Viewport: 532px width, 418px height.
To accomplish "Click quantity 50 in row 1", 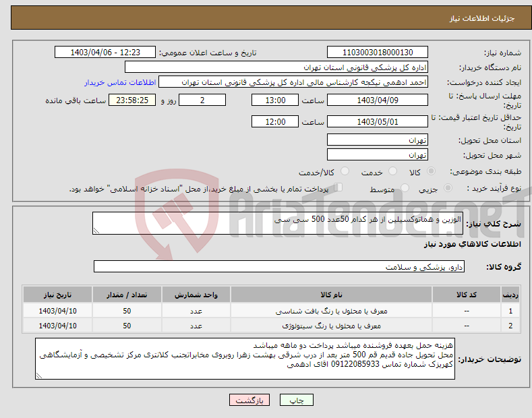I will (127, 311).
